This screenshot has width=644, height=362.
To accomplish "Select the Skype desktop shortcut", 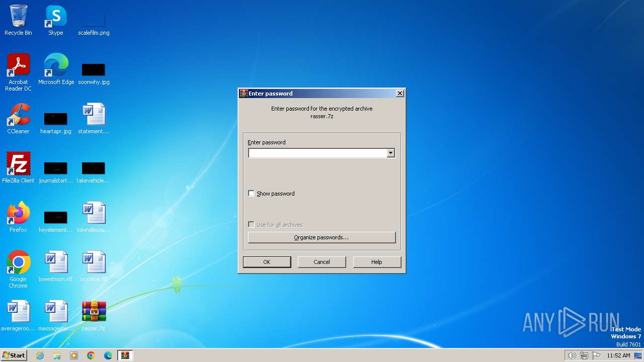I will click(x=56, y=20).
